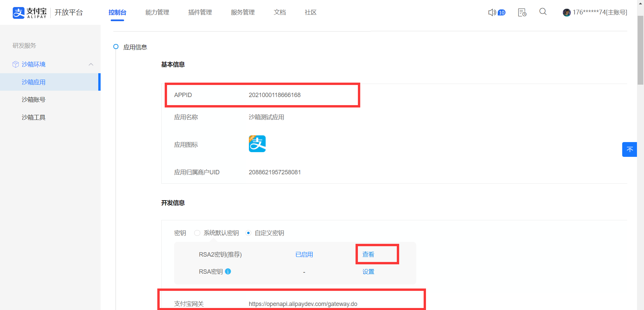
Task: Click the 开发信息 section heading
Action: click(173, 203)
